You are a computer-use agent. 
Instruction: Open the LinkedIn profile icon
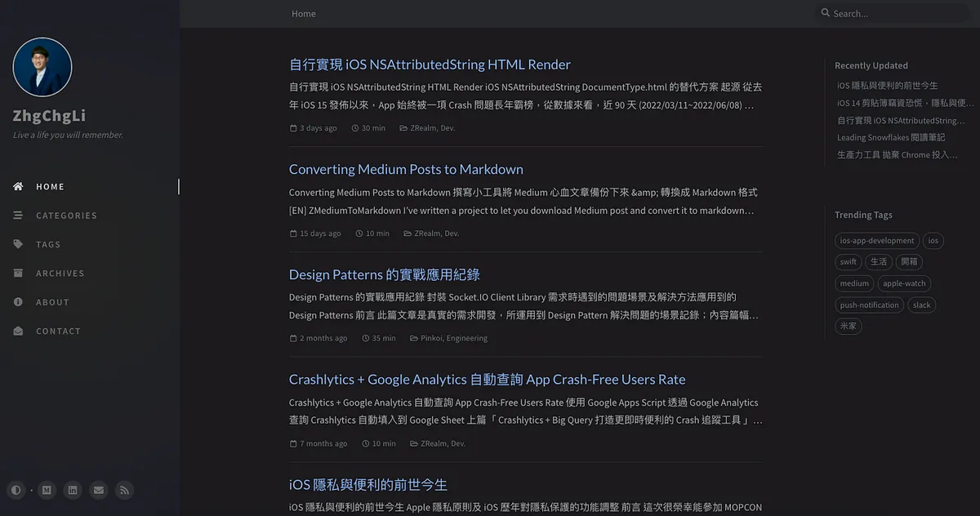(x=73, y=490)
